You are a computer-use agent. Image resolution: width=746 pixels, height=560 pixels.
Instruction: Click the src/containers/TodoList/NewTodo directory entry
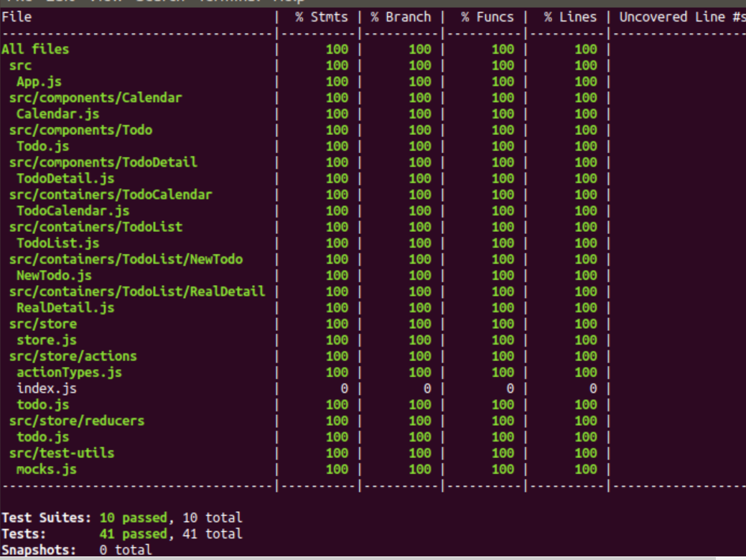coord(126,259)
